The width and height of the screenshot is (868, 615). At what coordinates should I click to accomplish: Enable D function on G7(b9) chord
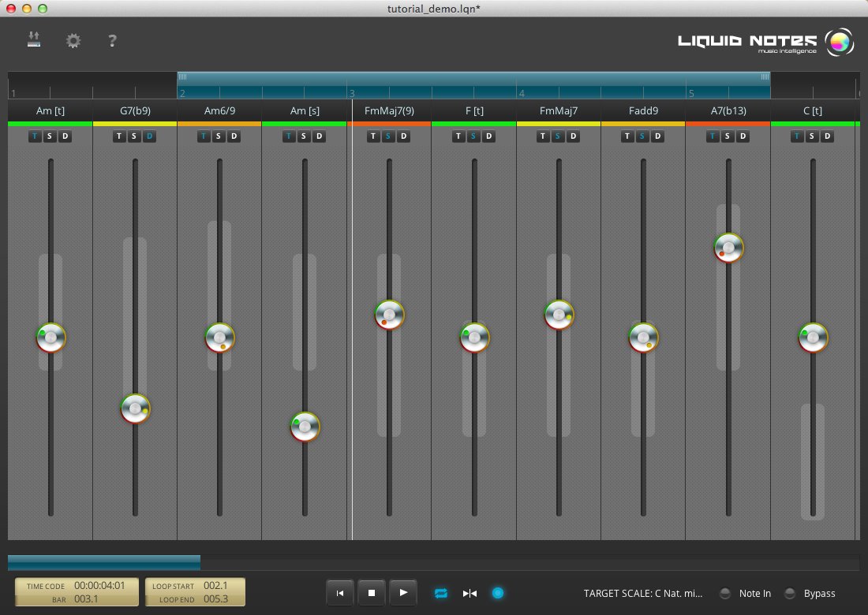pyautogui.click(x=150, y=136)
